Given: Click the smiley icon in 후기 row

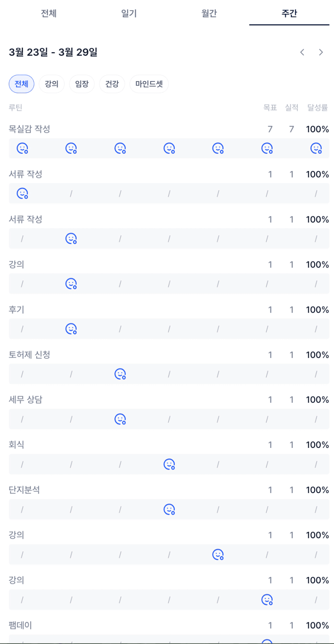Looking at the screenshot, I should tap(71, 329).
